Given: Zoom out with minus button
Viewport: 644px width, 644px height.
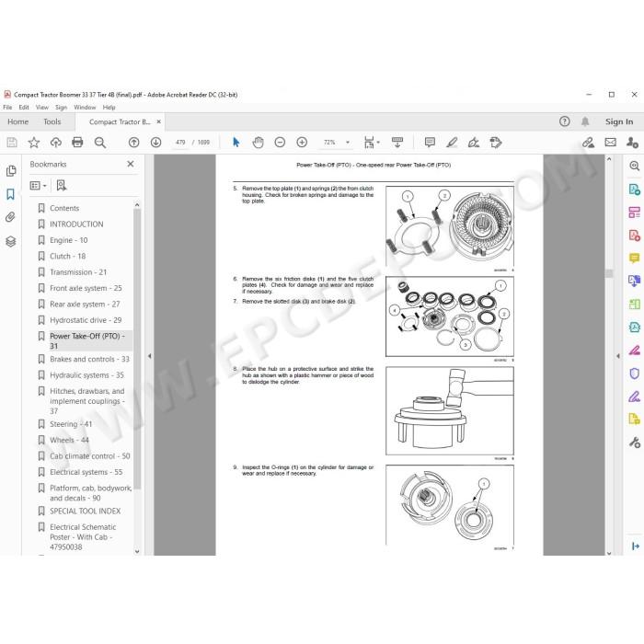Looking at the screenshot, I should tap(280, 143).
